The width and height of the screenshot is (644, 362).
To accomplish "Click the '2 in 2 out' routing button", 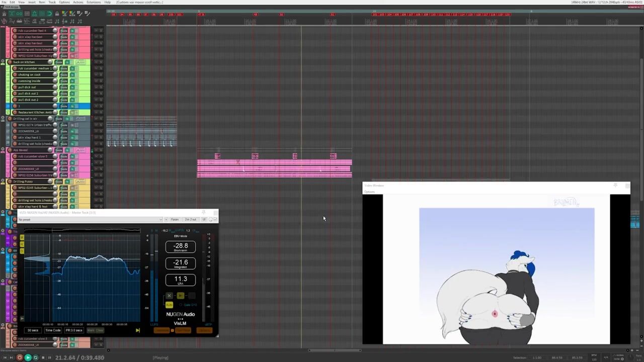I will click(190, 220).
